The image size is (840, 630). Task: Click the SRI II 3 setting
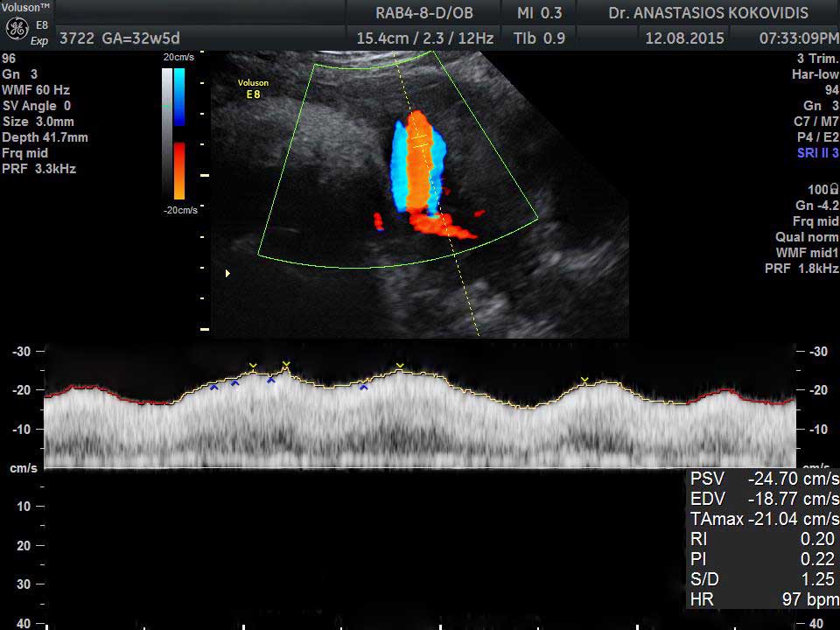tap(817, 152)
